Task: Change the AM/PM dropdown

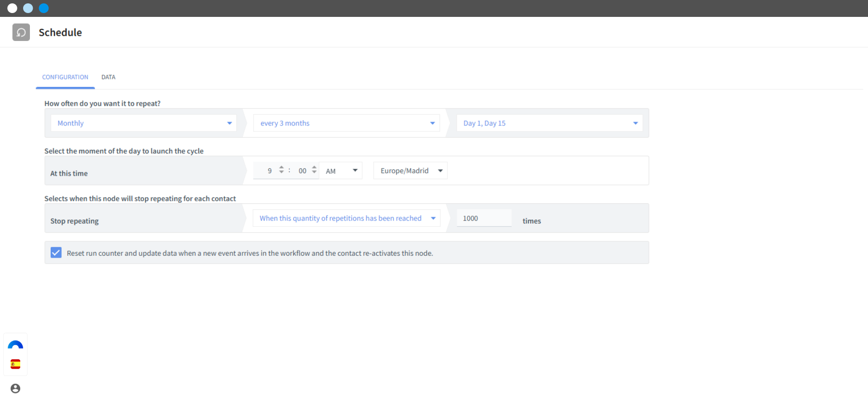Action: pyautogui.click(x=341, y=170)
